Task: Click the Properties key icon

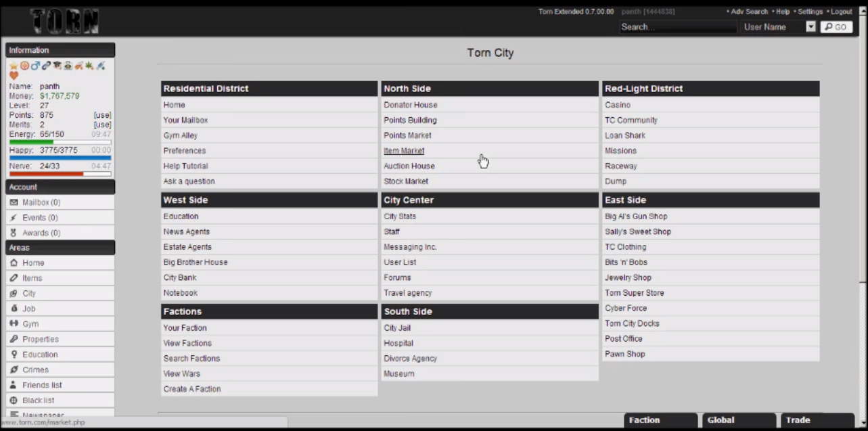Action: (14, 339)
